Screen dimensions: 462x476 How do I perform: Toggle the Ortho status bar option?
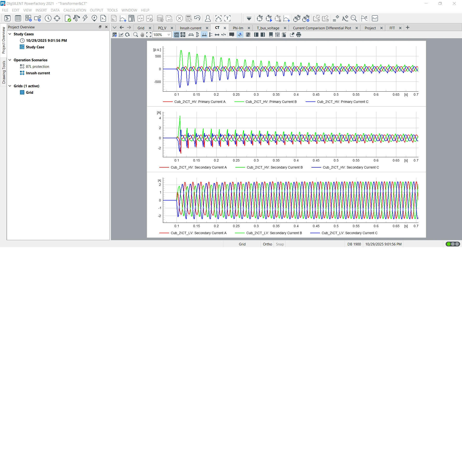267,244
